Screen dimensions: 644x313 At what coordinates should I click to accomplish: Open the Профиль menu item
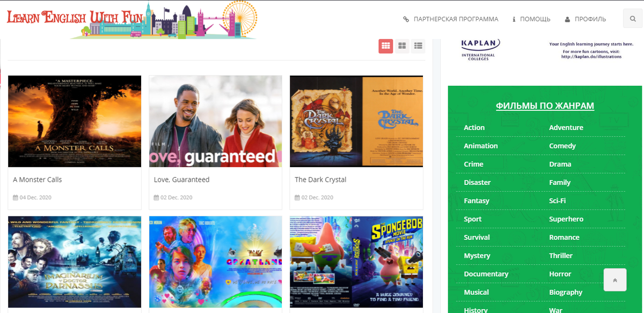pos(586,19)
